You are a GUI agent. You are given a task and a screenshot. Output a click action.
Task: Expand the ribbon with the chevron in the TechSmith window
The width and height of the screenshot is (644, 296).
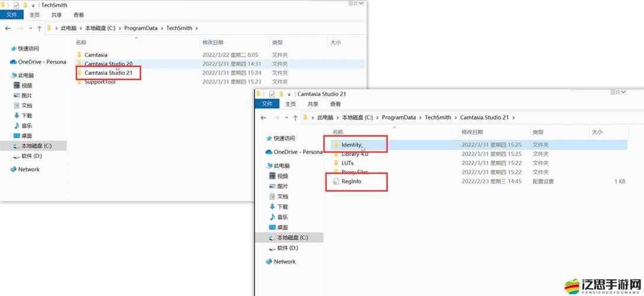(x=362, y=3)
